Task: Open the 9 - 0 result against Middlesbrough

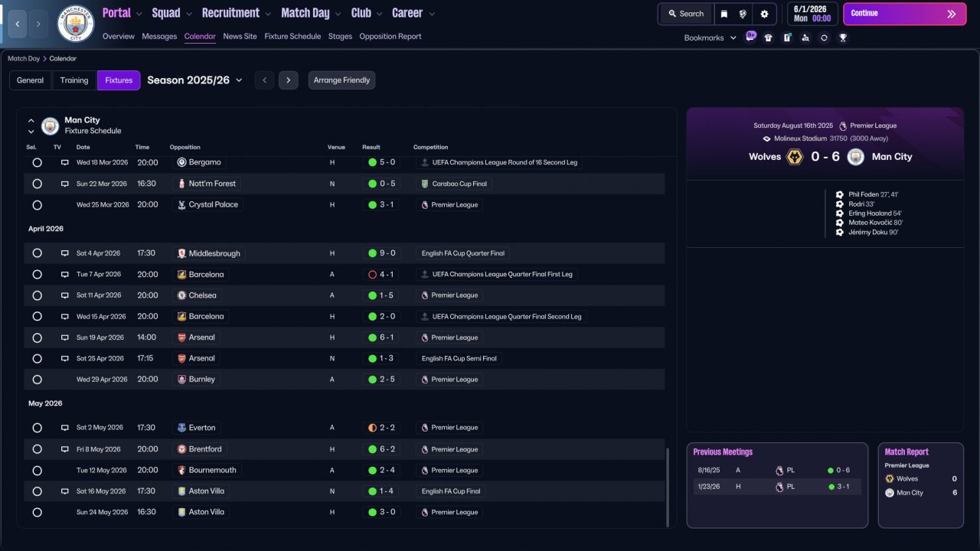Action: (381, 253)
